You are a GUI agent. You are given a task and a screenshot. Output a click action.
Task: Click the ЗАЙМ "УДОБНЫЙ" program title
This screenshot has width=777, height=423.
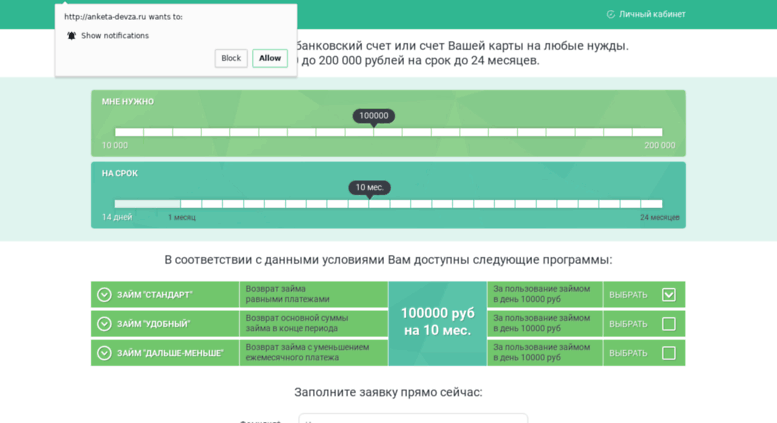(153, 324)
